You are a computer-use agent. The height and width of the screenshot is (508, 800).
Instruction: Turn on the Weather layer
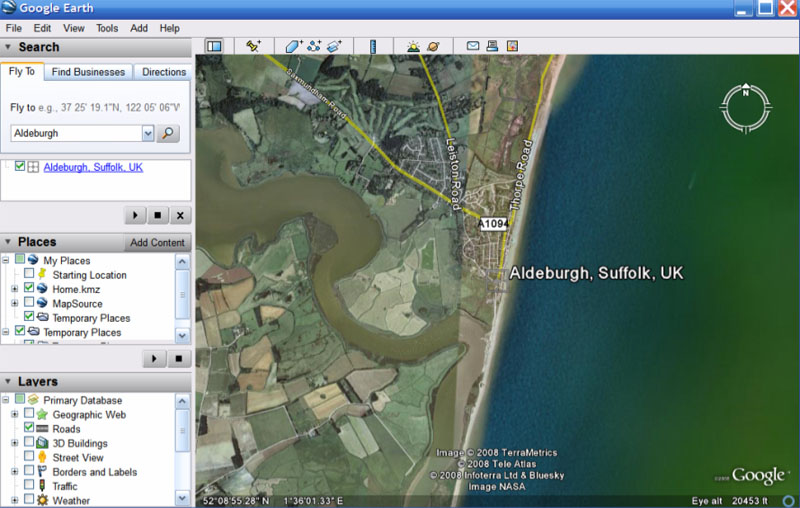[29, 499]
